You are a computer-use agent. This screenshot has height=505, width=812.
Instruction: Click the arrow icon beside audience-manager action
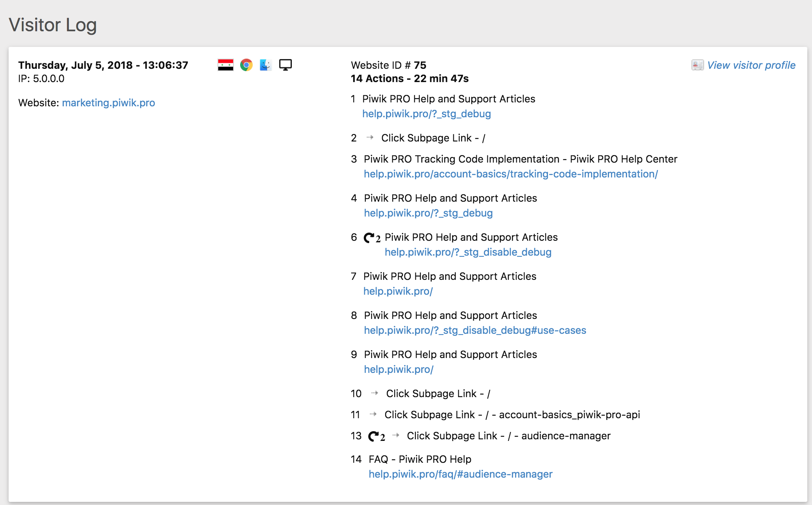point(396,435)
